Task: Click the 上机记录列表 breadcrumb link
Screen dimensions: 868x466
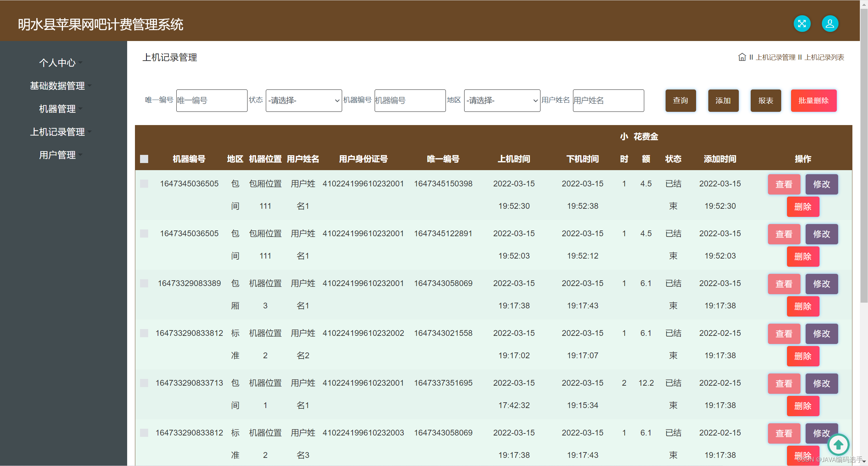Action: (x=824, y=57)
